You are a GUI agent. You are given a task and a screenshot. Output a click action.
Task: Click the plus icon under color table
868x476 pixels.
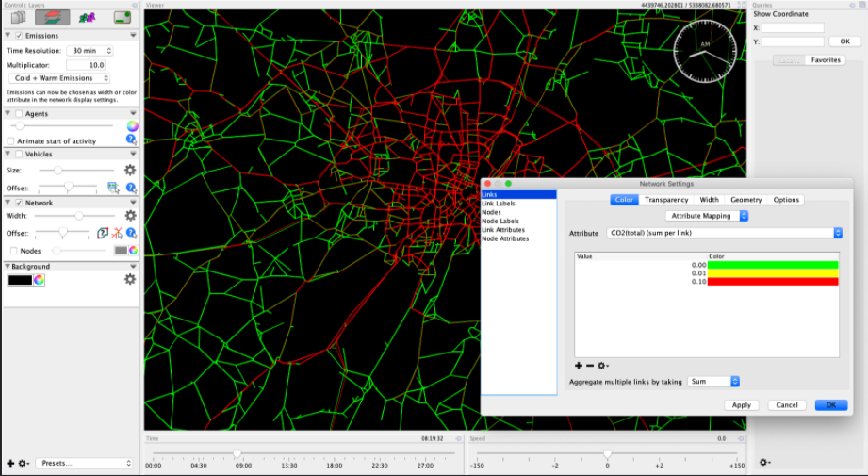coord(579,366)
